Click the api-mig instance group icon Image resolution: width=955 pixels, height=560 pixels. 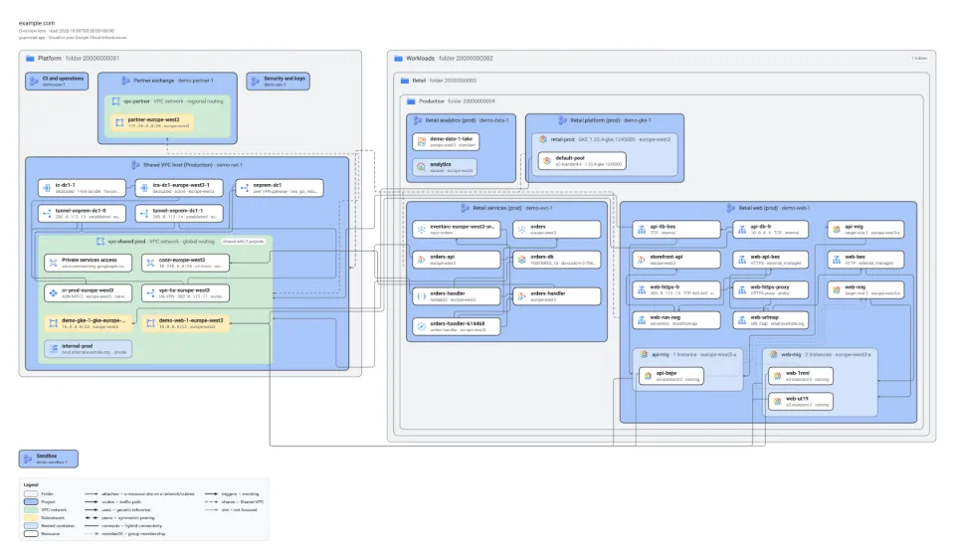[837, 230]
